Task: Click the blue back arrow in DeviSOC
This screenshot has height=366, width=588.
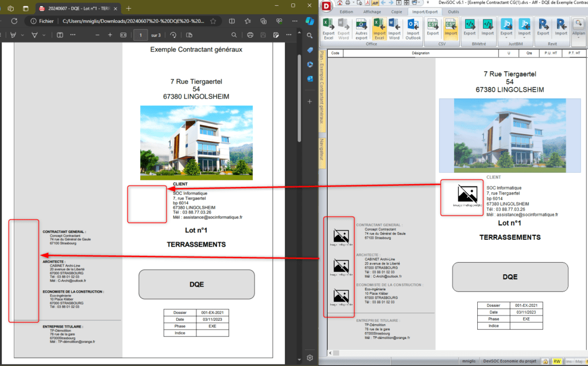Action: click(x=383, y=3)
